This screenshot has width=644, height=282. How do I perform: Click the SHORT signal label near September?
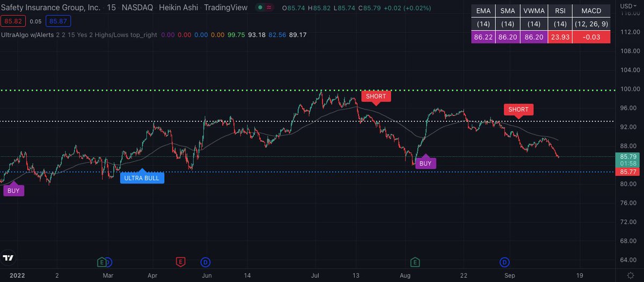(518, 109)
